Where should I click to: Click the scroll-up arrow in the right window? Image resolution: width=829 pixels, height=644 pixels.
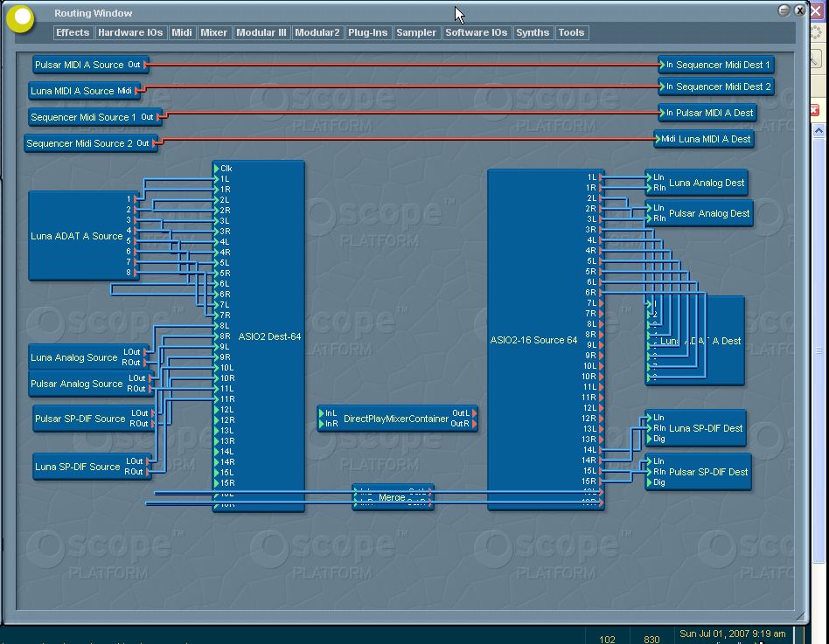point(819,130)
